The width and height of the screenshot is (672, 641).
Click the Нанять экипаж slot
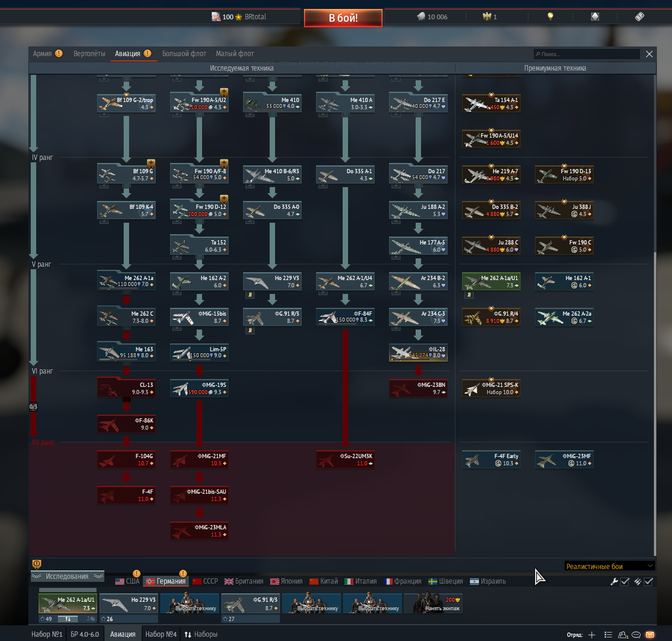(x=434, y=603)
